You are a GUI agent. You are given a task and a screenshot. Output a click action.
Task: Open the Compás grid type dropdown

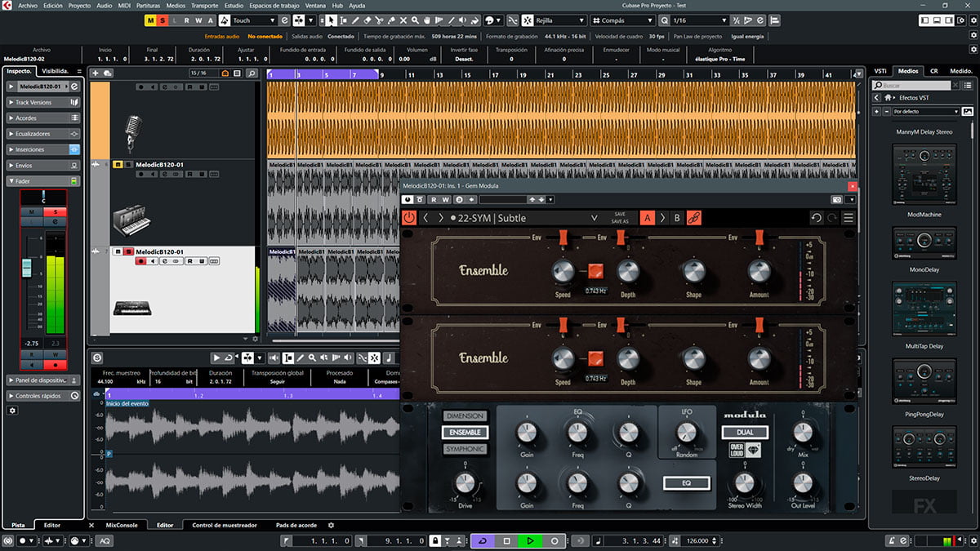(x=621, y=20)
